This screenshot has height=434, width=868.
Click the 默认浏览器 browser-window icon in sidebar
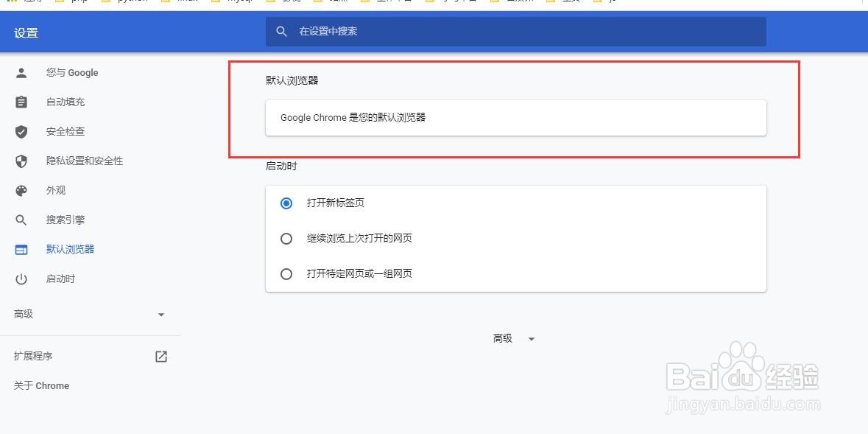pyautogui.click(x=21, y=250)
